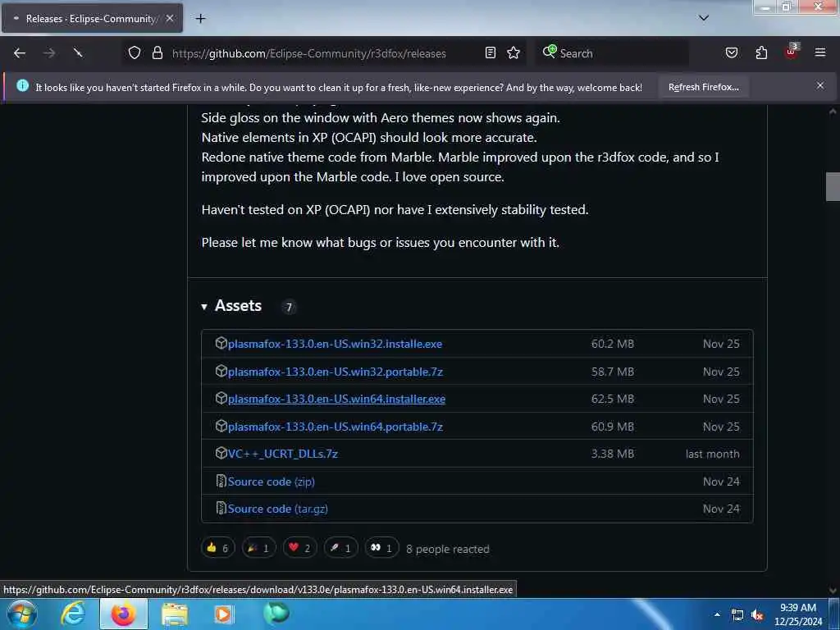The height and width of the screenshot is (630, 840).
Task: Click the rocket reaction
Action: coord(340,547)
